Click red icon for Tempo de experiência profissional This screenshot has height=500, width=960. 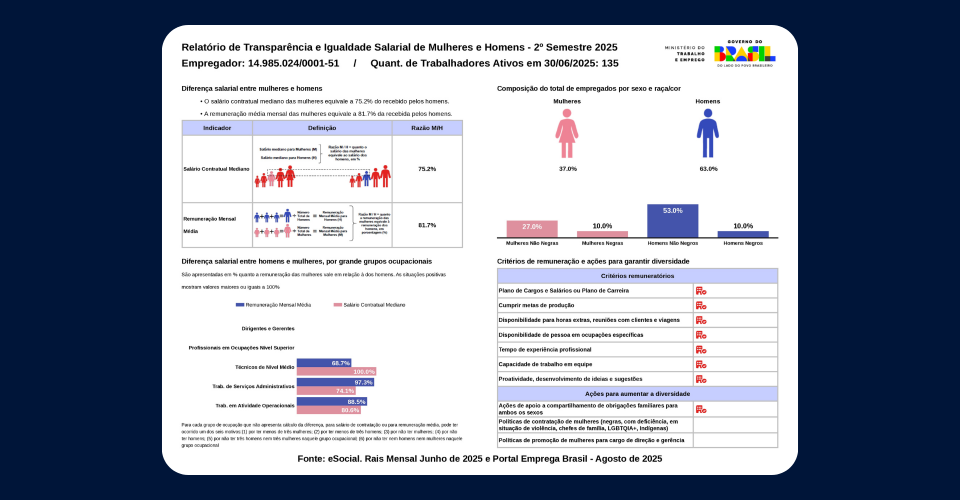point(701,350)
